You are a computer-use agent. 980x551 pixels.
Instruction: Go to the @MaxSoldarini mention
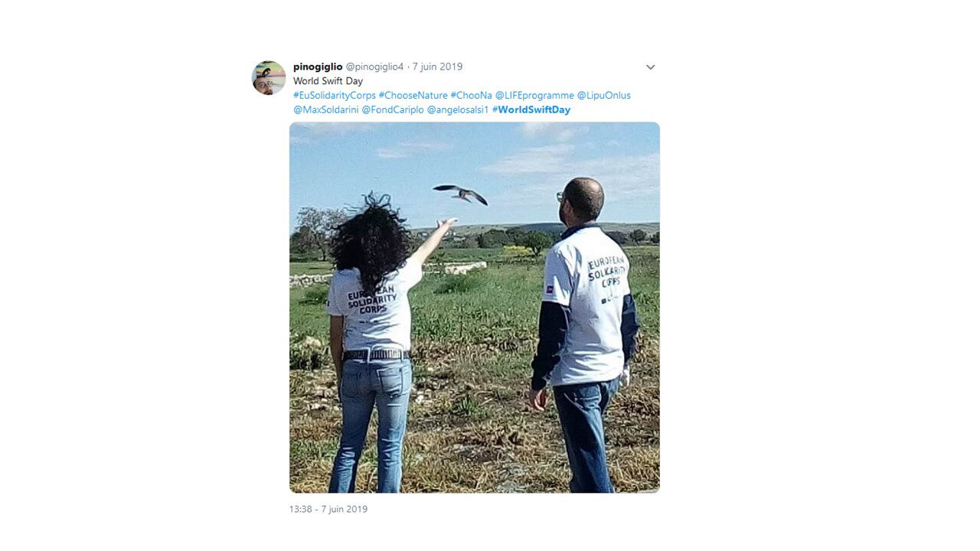click(x=326, y=110)
